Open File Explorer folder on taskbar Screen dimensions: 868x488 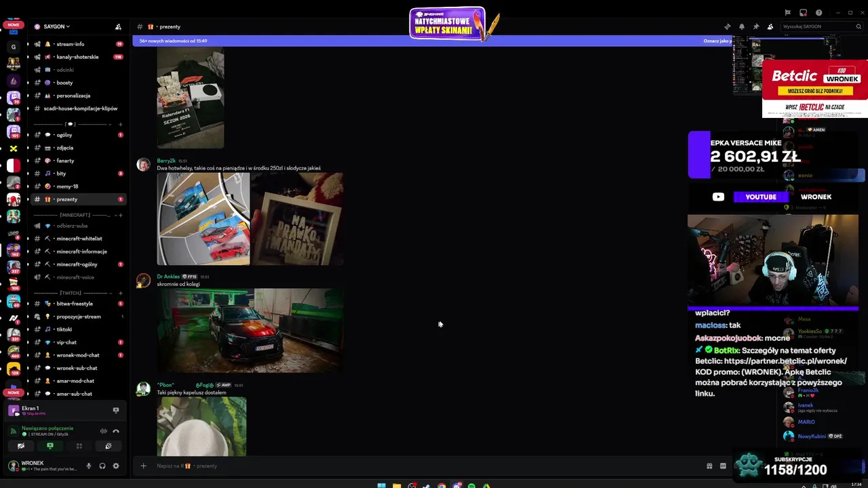397,485
